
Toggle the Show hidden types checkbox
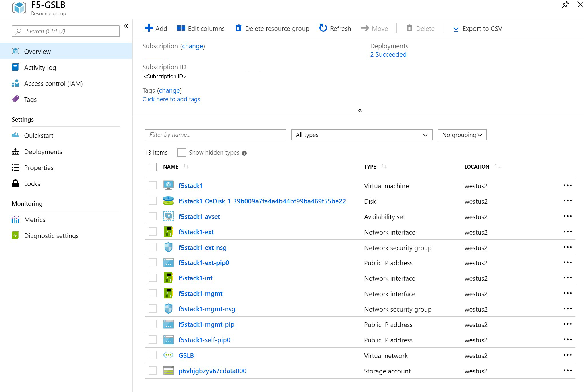[181, 152]
